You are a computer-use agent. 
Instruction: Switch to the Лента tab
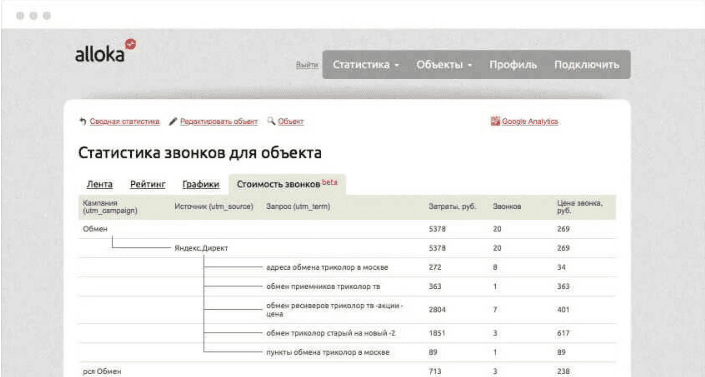pyautogui.click(x=99, y=184)
